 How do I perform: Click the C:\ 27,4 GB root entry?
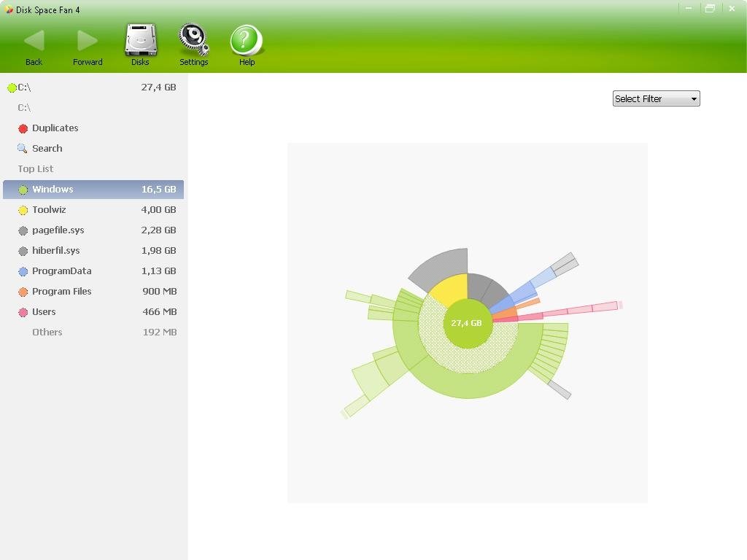pyautogui.click(x=93, y=87)
